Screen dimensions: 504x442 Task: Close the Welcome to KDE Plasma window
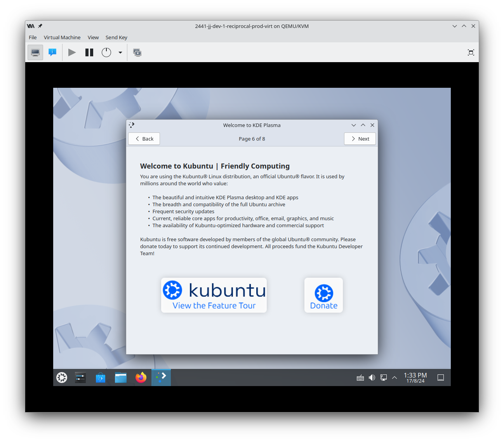[x=372, y=125]
